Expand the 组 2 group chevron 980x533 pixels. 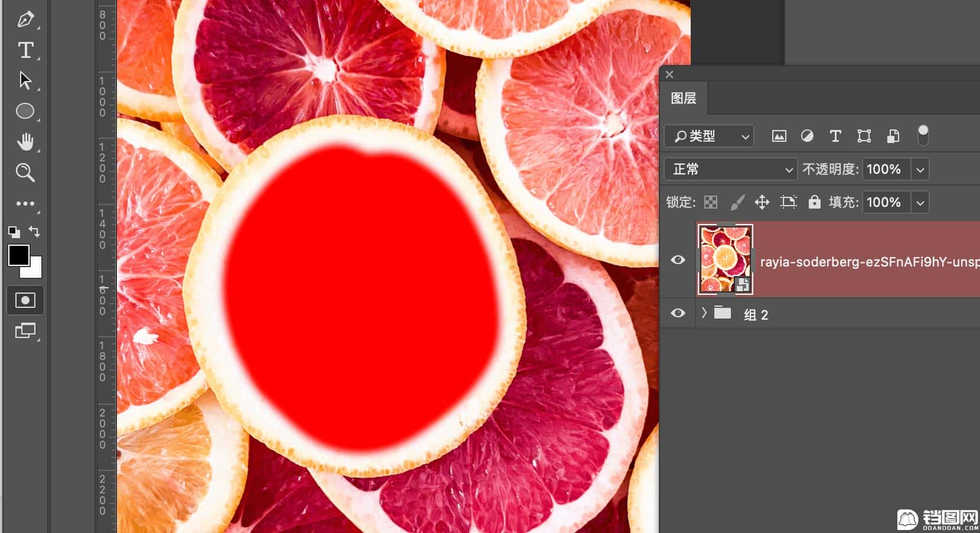click(x=704, y=313)
